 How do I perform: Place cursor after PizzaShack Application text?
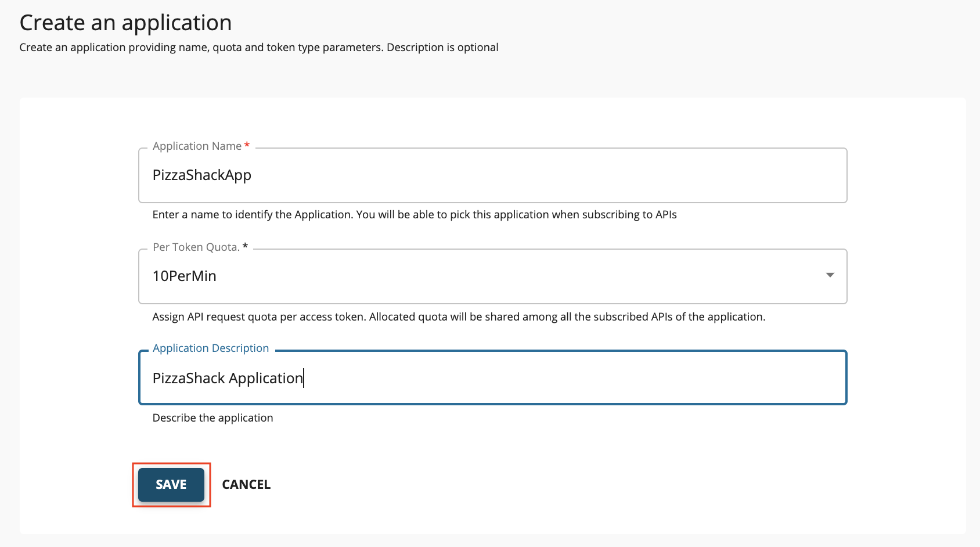(x=304, y=377)
